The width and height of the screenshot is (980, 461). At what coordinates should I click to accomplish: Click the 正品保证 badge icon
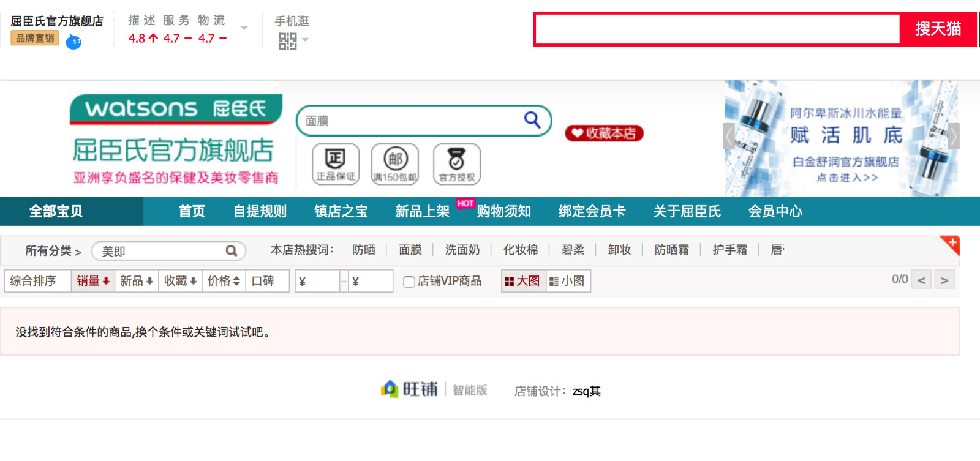tap(336, 164)
